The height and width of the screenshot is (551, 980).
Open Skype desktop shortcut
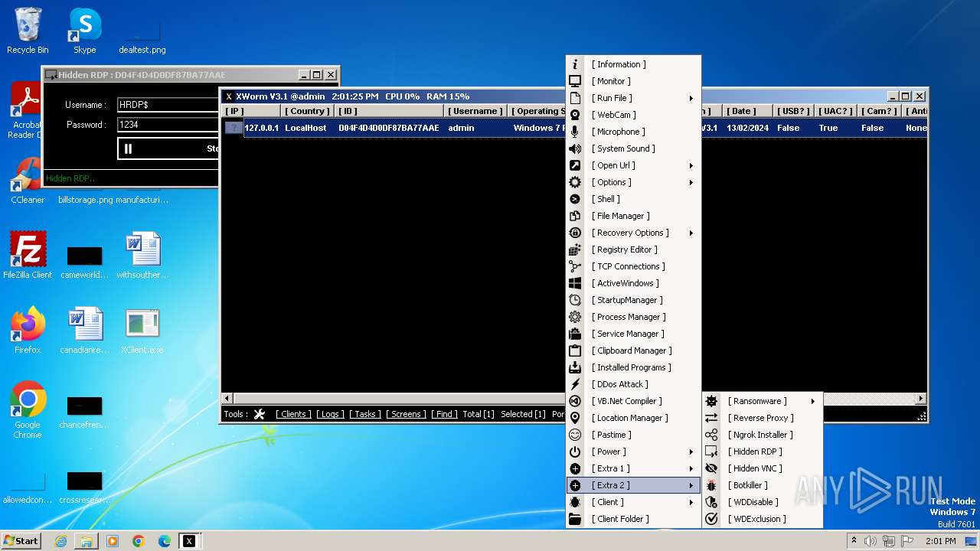click(84, 31)
